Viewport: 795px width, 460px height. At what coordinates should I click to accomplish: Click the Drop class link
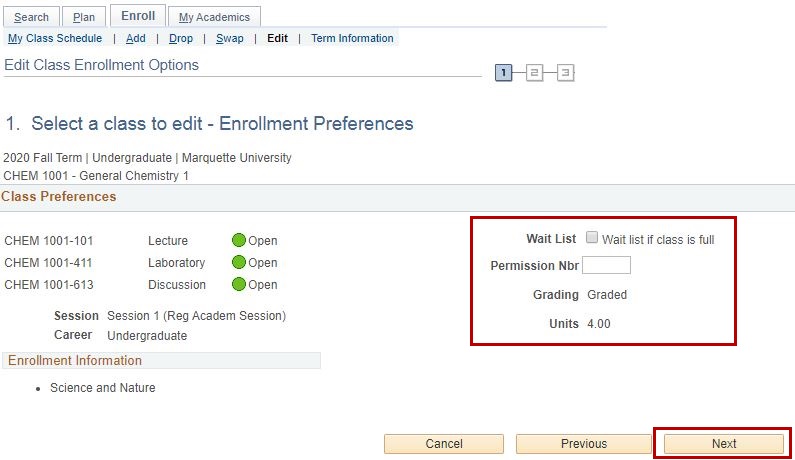[x=181, y=38]
